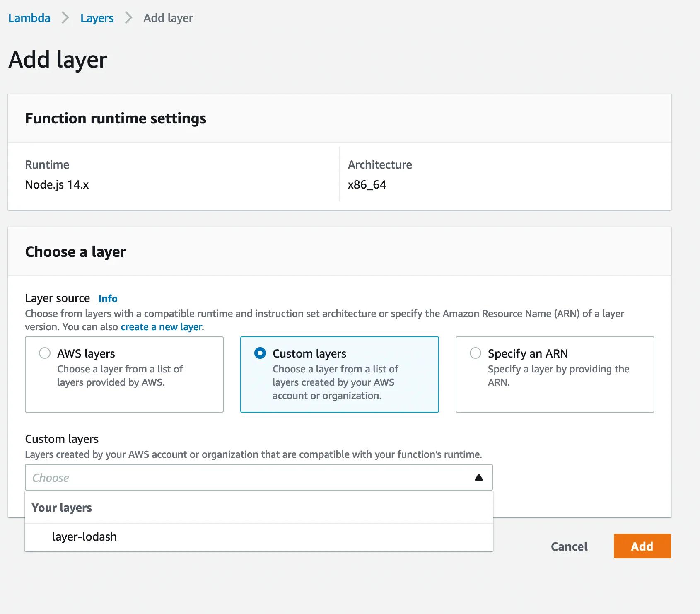The width and height of the screenshot is (700, 614).
Task: Click the Node.js 14.x runtime value
Action: tap(57, 185)
